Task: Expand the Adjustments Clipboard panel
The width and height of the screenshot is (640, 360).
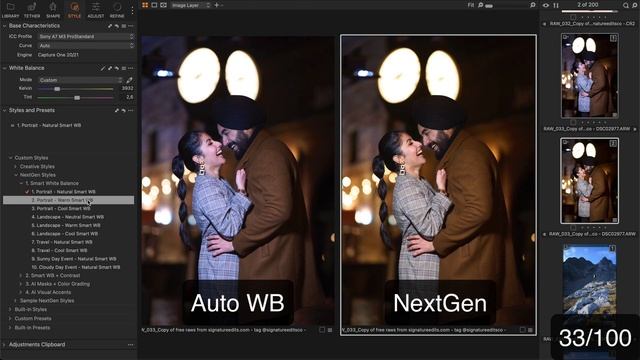Action: [x=4, y=344]
